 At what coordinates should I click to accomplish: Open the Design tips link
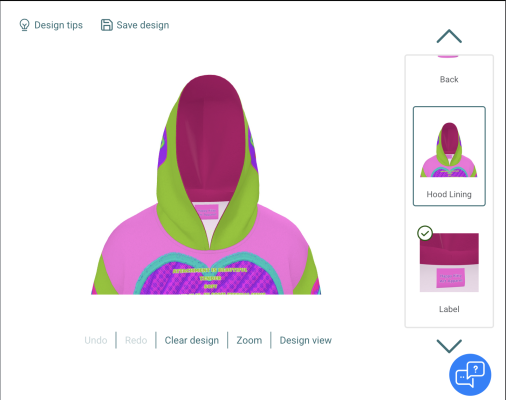[58, 25]
